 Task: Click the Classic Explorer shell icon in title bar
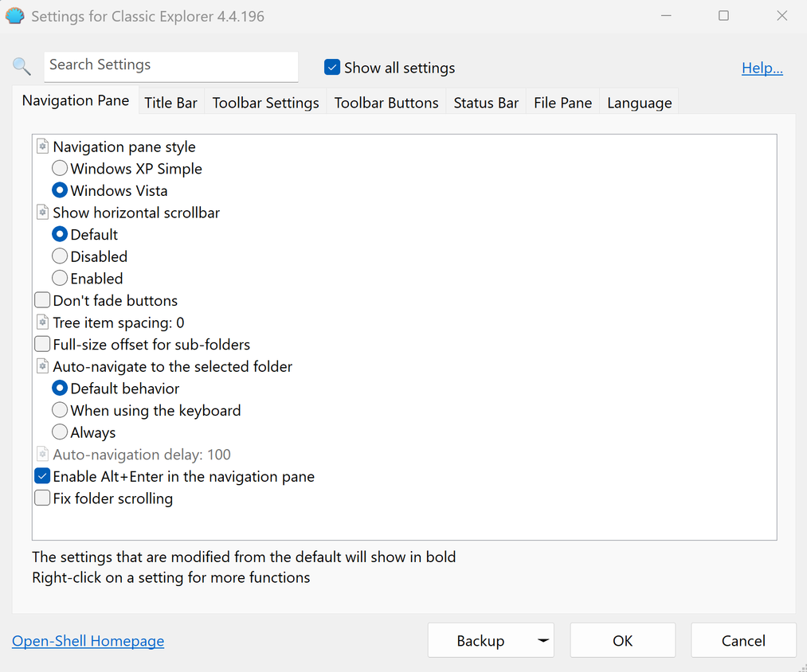pyautogui.click(x=15, y=16)
